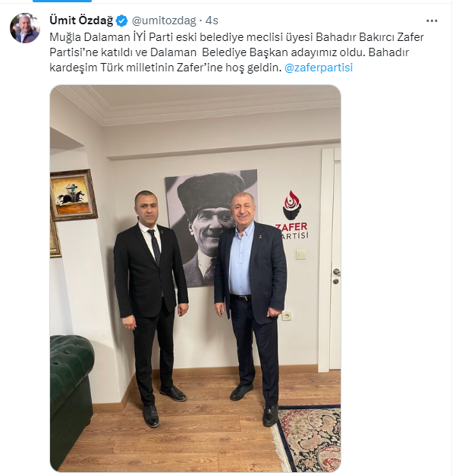Click the patterned carpet in the photo
Screen dimensions: 459x476
coord(307,438)
